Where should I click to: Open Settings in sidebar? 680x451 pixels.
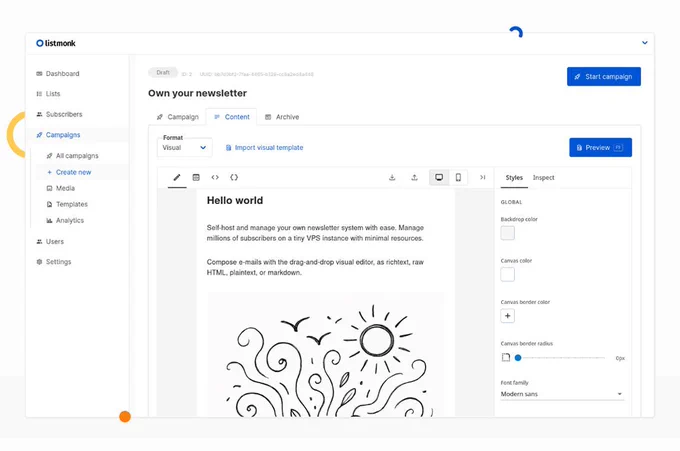[x=58, y=262]
